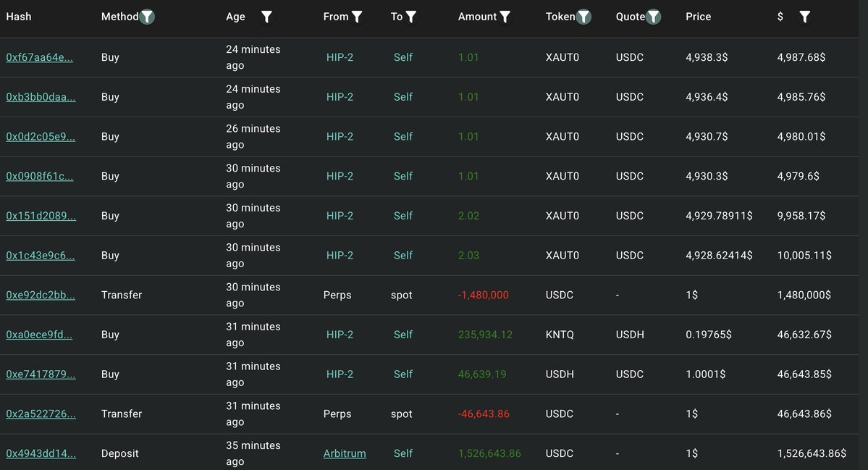The width and height of the screenshot is (868, 470).
Task: Filter transactions by From address
Action: click(357, 17)
